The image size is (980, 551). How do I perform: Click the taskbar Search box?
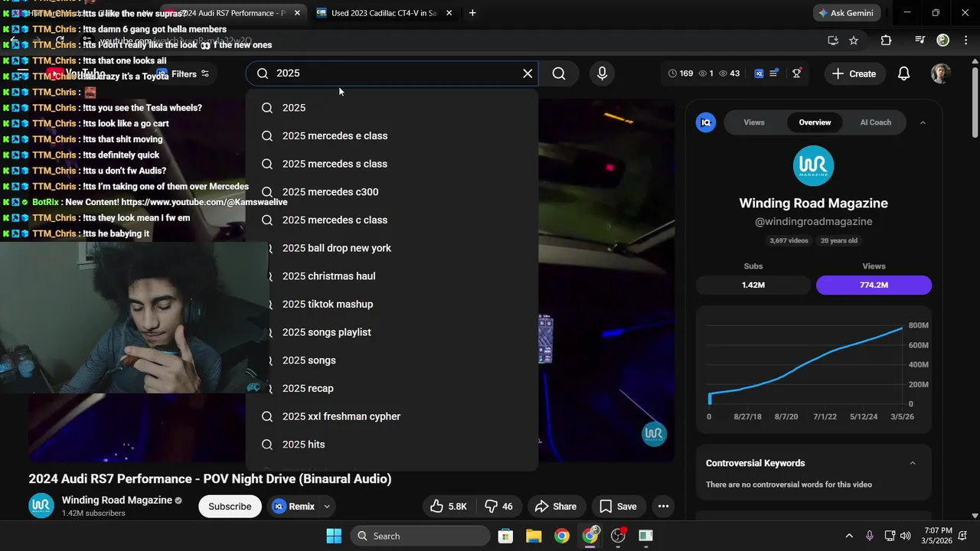[420, 536]
